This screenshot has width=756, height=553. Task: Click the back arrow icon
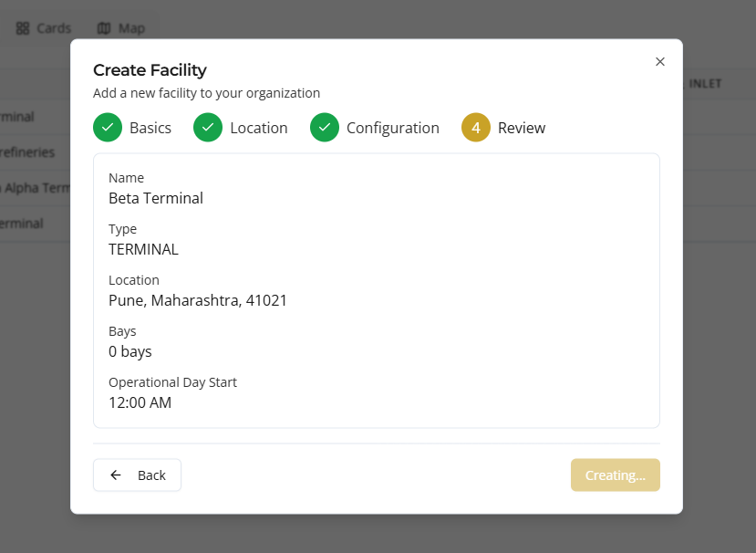(116, 475)
